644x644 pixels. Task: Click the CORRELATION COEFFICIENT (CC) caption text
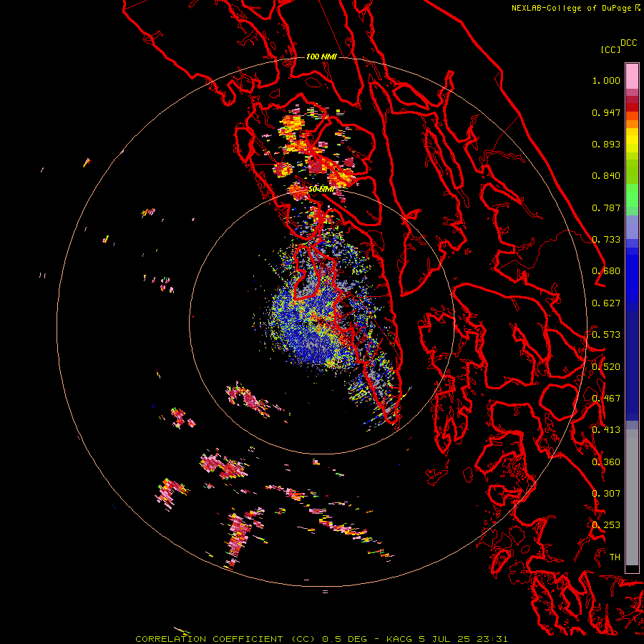pyautogui.click(x=226, y=639)
